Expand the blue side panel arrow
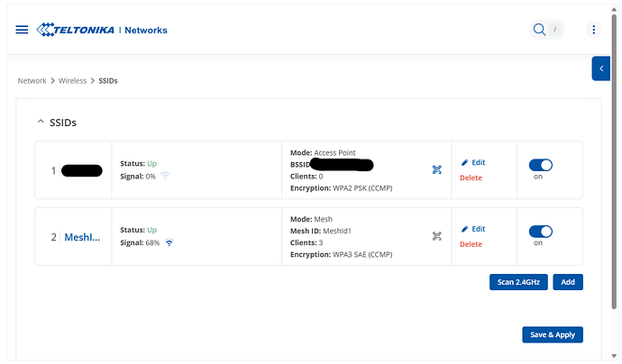 click(x=601, y=68)
